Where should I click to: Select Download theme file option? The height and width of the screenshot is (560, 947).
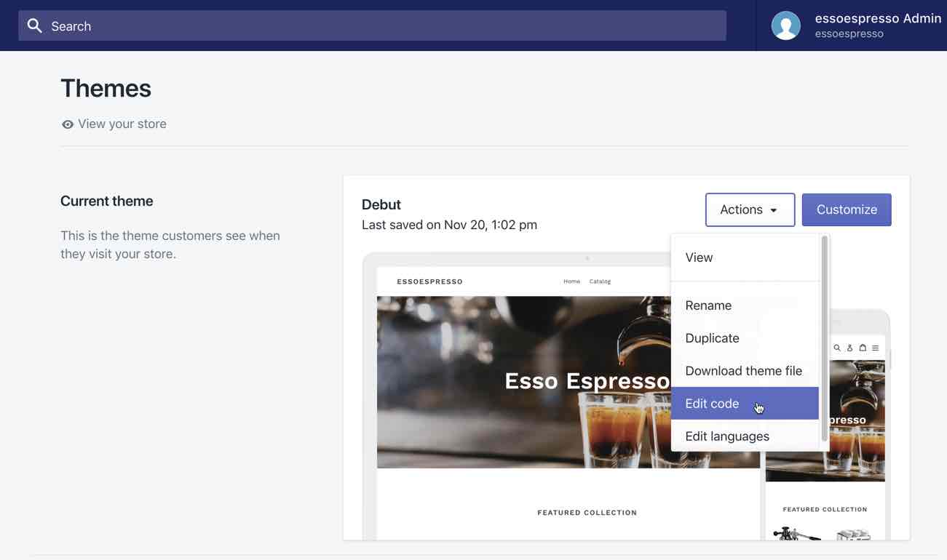(x=743, y=371)
